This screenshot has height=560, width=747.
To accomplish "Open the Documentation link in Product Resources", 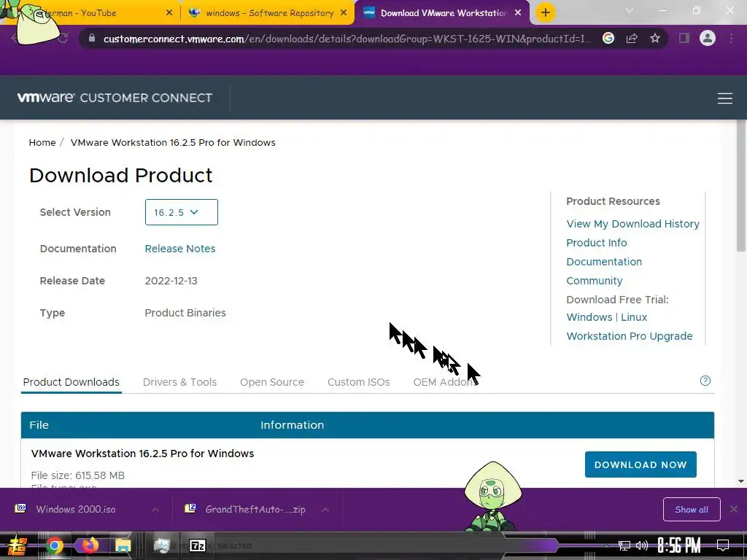I will click(604, 262).
